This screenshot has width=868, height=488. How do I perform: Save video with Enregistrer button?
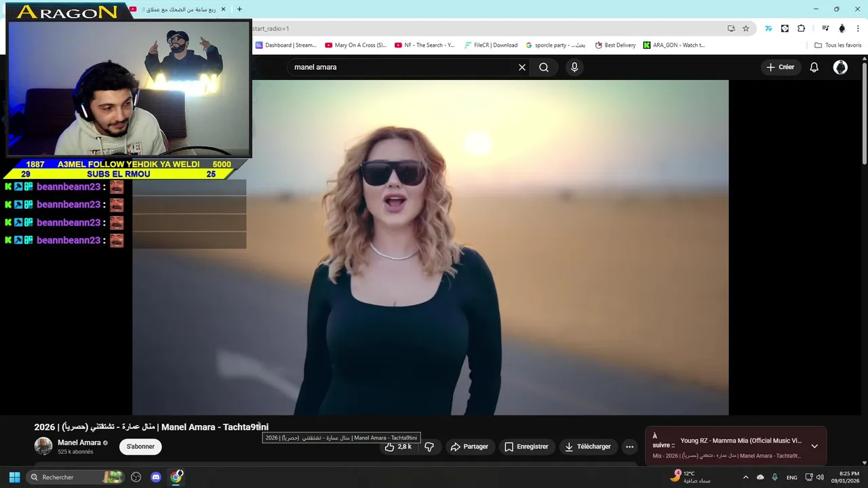pos(526,447)
